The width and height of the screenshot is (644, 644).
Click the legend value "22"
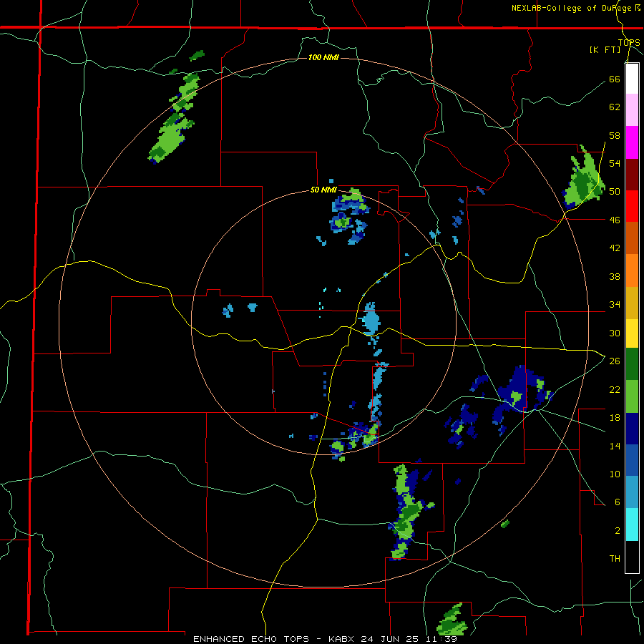[615, 389]
